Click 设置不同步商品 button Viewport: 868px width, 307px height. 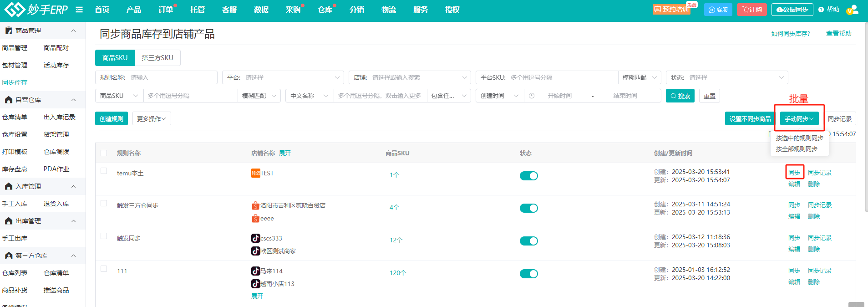pyautogui.click(x=750, y=118)
